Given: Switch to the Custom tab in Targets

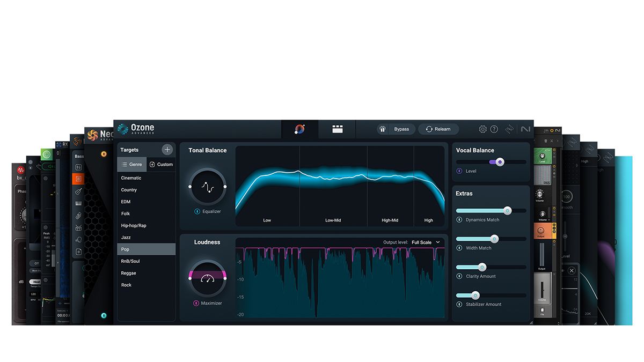Looking at the screenshot, I should click(162, 164).
